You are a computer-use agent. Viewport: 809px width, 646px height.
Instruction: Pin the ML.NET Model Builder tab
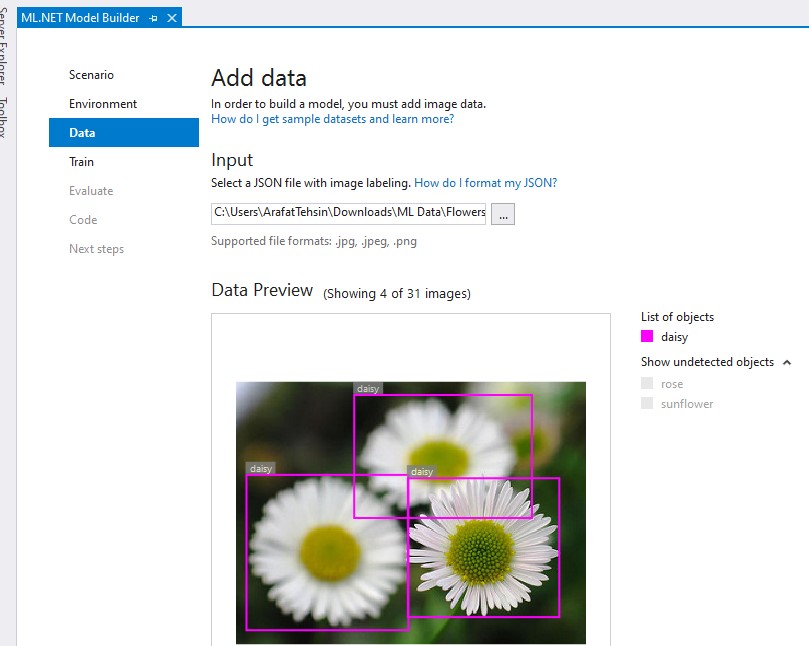pos(152,17)
